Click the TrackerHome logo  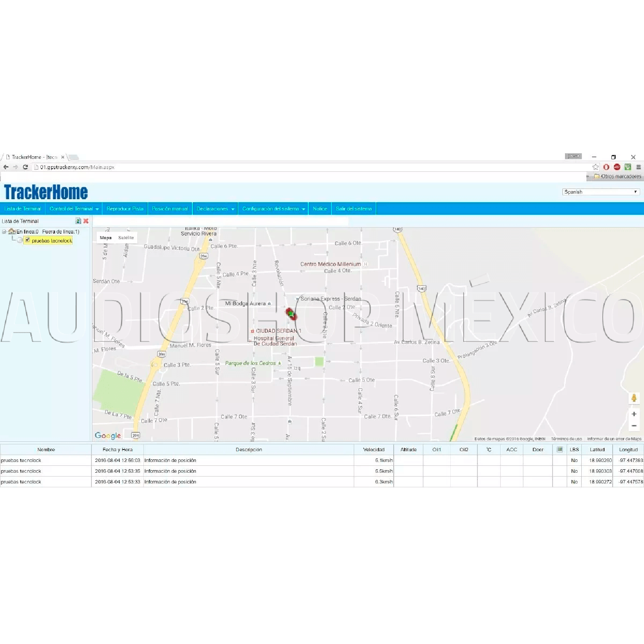tap(46, 192)
